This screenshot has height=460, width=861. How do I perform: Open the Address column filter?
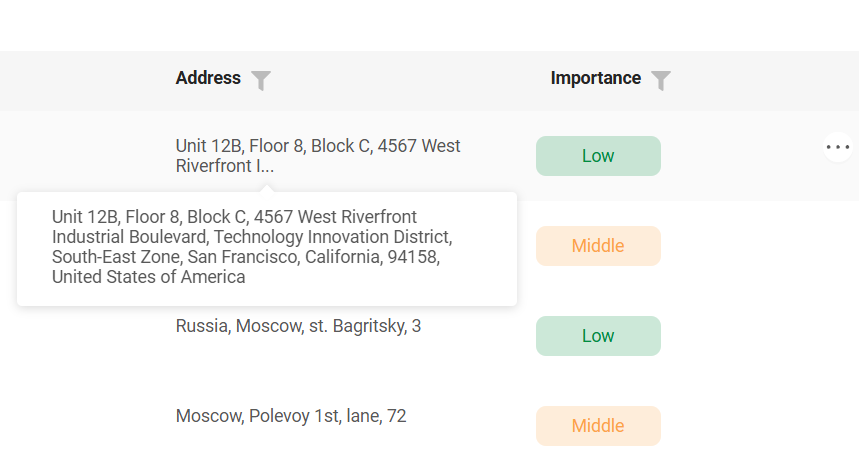click(x=261, y=80)
